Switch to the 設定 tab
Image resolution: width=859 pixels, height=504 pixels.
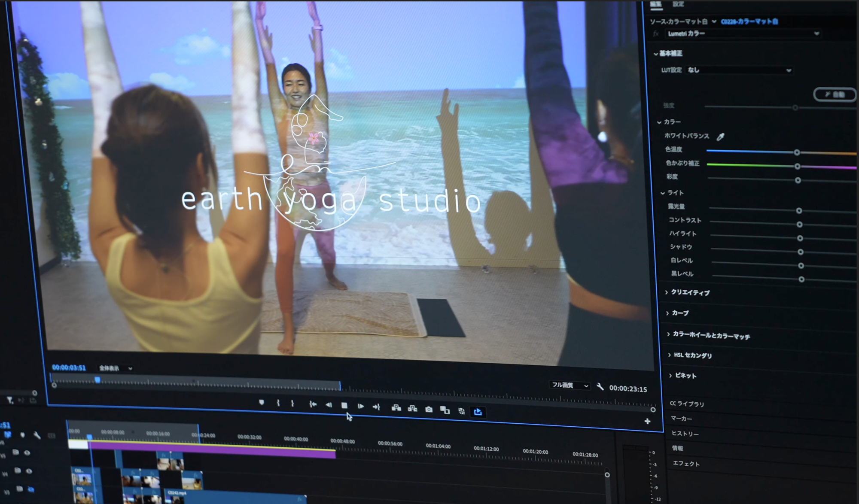click(x=678, y=4)
